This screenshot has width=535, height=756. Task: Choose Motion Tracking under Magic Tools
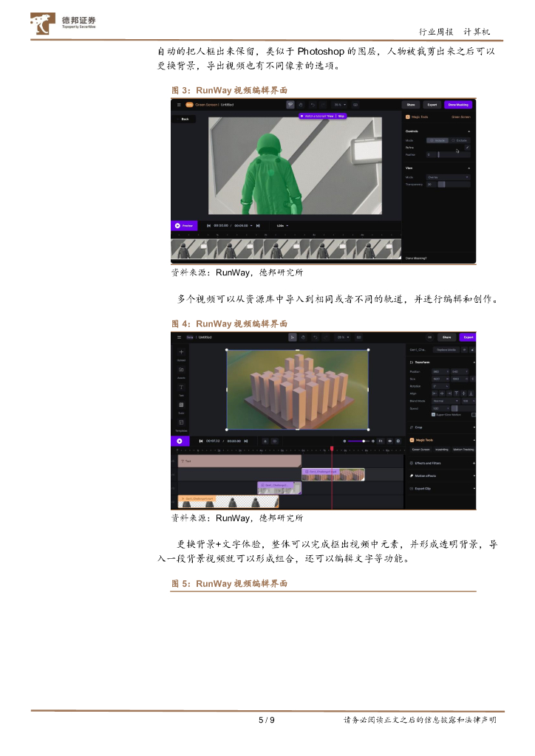click(x=463, y=450)
